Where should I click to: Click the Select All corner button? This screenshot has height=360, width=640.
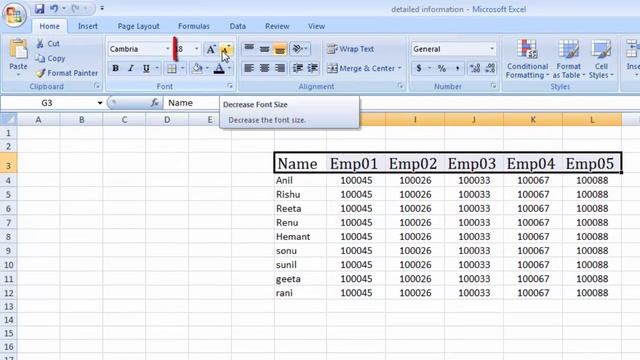(x=9, y=120)
